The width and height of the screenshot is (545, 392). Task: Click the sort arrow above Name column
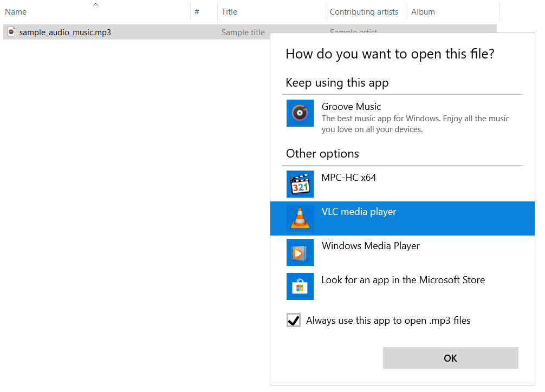95,4
